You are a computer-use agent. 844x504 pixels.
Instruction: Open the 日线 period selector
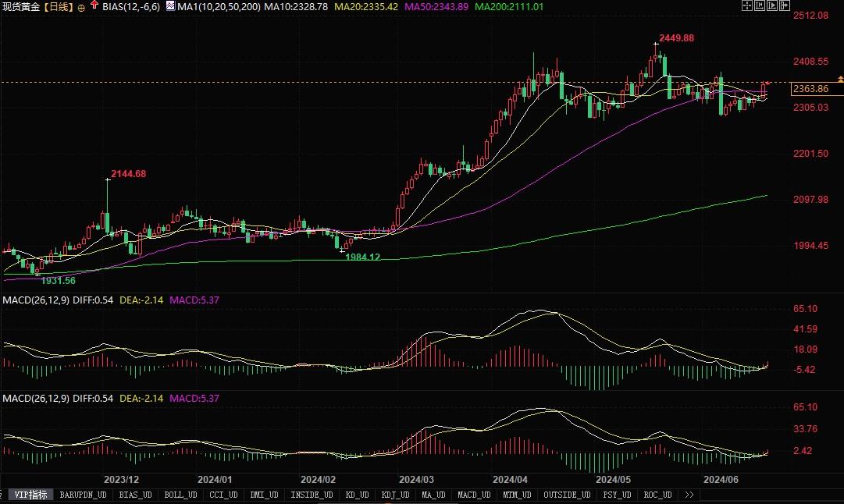tap(59, 6)
